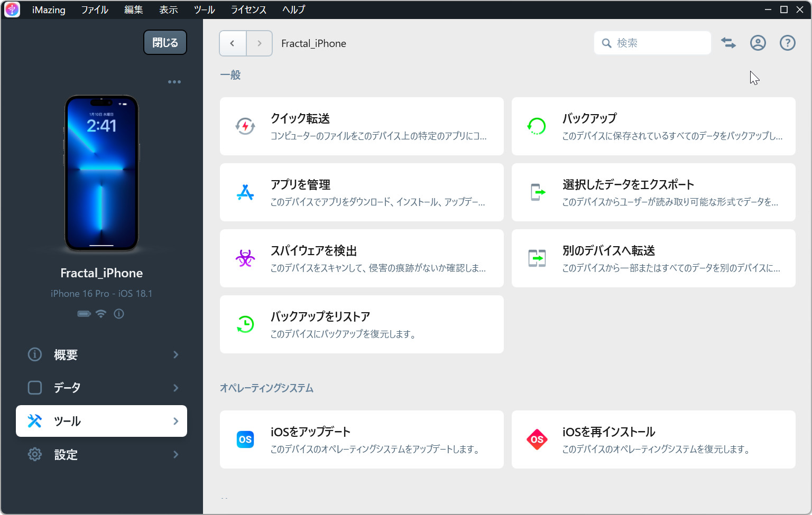Open the iOSをアップデート card title
The height and width of the screenshot is (515, 812).
(x=311, y=432)
